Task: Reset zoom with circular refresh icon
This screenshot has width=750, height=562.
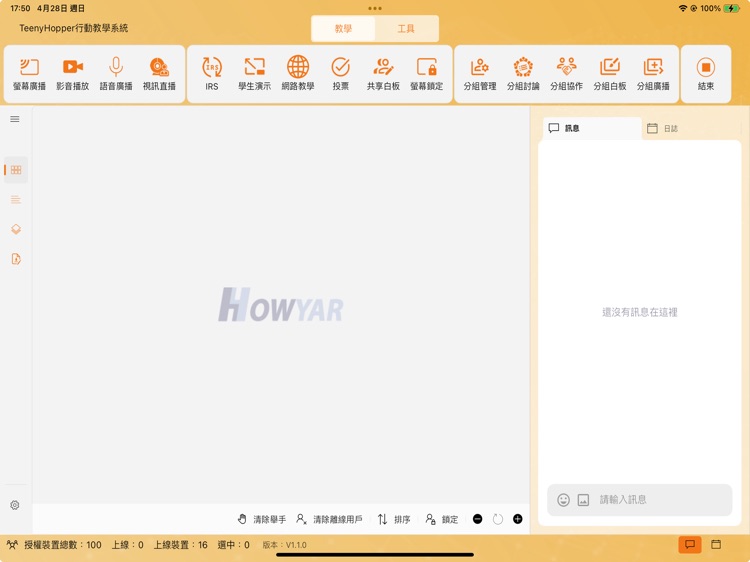Action: [x=497, y=519]
